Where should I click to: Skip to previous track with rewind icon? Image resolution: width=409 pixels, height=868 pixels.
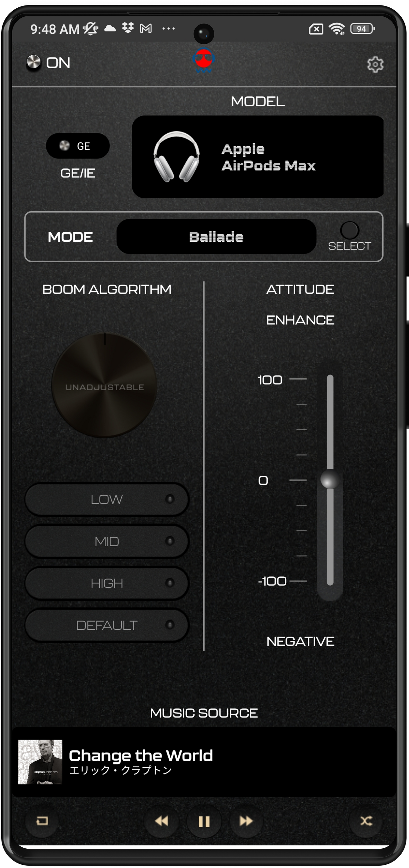162,821
